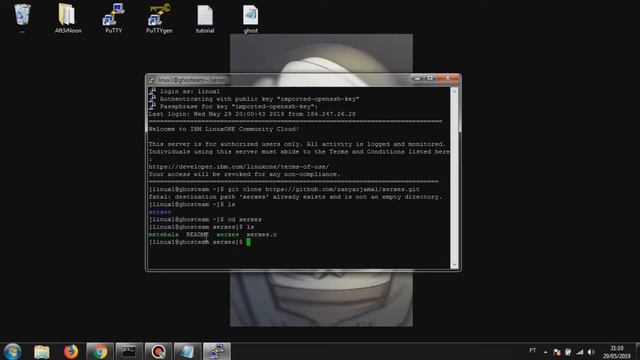Click 'Your access will be revoked' line

[244, 174]
